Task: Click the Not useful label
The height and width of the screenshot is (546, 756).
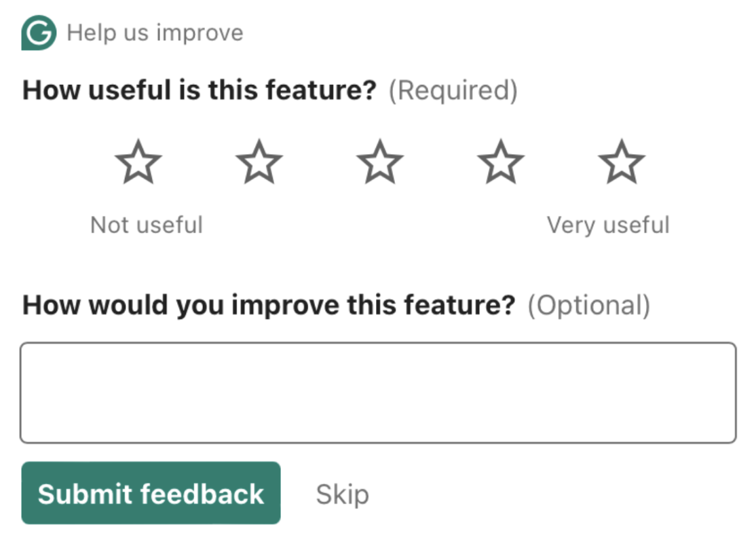Action: pos(147,225)
